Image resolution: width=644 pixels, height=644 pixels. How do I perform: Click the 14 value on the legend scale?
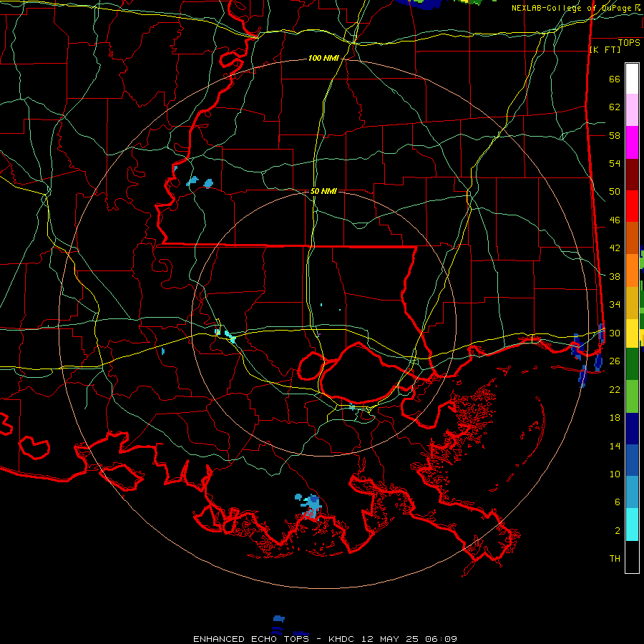(x=615, y=446)
